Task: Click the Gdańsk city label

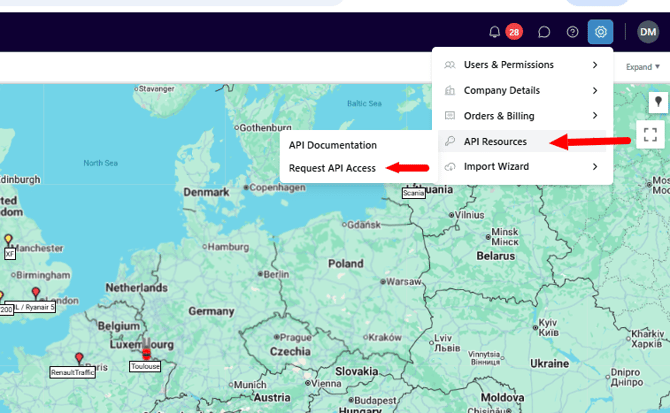Action: point(364,225)
